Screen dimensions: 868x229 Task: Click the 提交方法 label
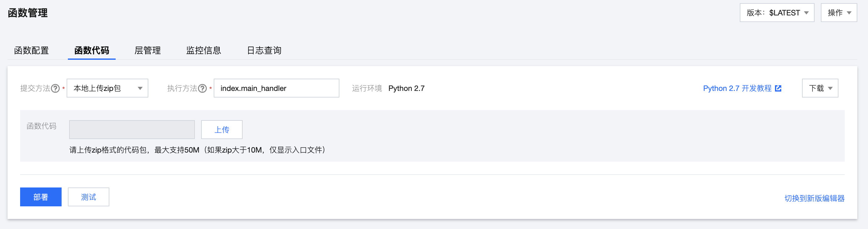point(35,88)
